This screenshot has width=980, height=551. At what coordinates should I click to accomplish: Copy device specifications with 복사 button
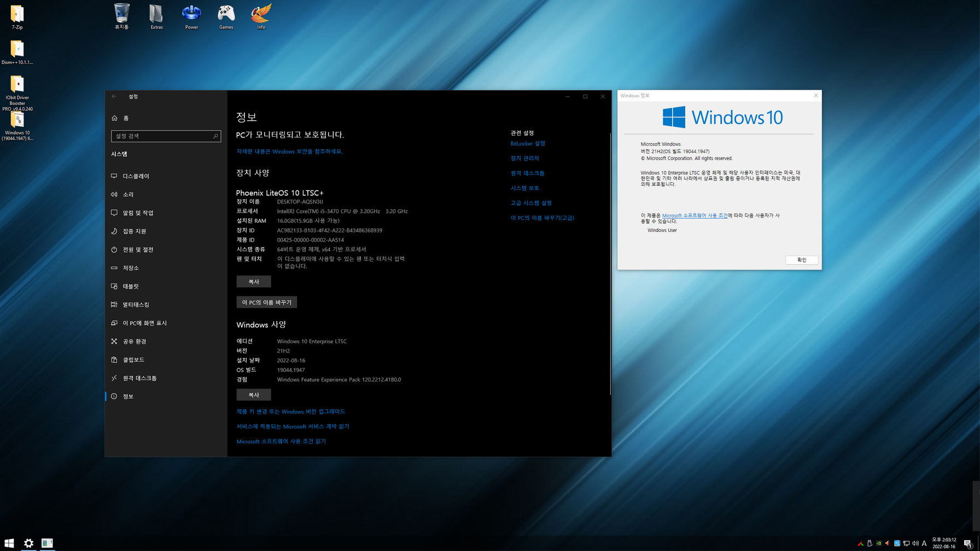coord(254,282)
